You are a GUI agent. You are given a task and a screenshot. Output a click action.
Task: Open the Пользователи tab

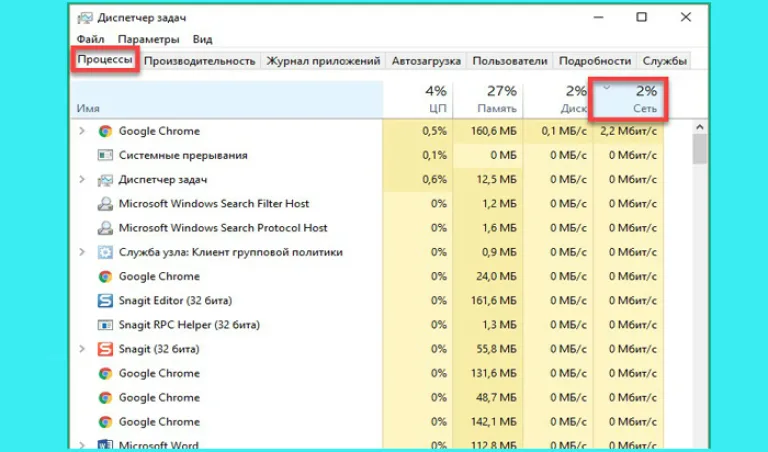510,61
